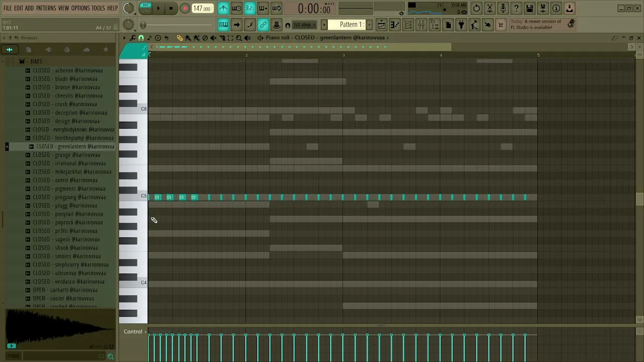Image resolution: width=644 pixels, height=362 pixels.
Task: Click the plus button next to Pattern 1
Action: [369, 25]
